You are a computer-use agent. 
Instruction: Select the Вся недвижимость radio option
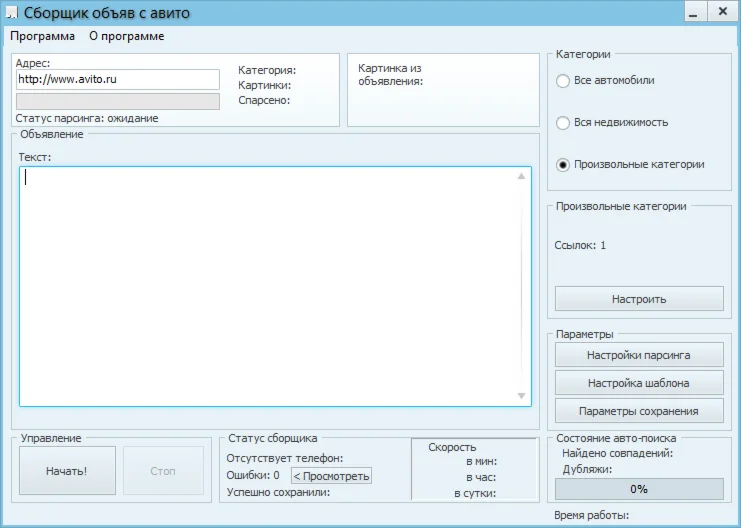[563, 122]
